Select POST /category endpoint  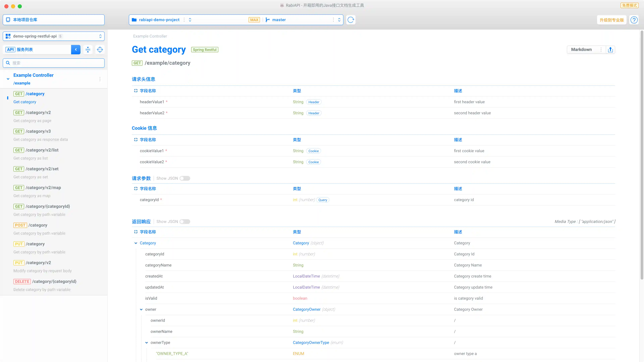pyautogui.click(x=38, y=225)
